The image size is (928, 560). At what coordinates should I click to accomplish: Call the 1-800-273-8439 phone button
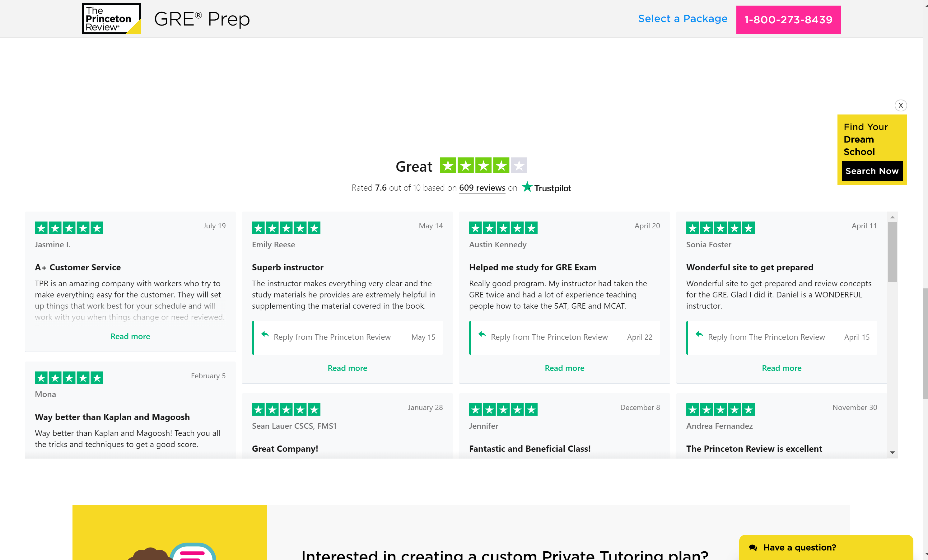pos(788,20)
